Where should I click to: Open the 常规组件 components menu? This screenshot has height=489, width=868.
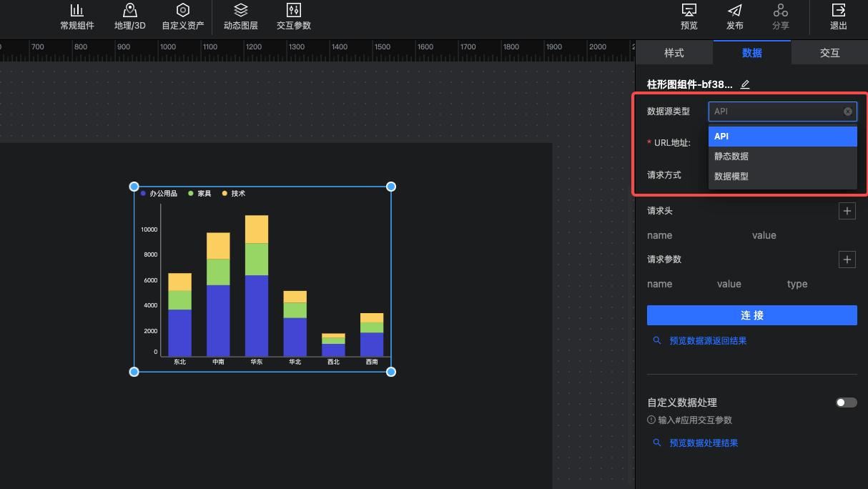click(77, 17)
